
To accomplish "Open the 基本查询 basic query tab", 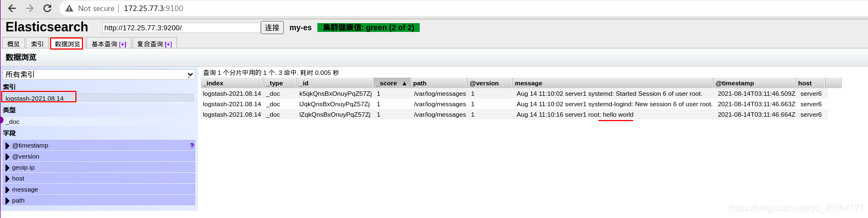I will (109, 43).
